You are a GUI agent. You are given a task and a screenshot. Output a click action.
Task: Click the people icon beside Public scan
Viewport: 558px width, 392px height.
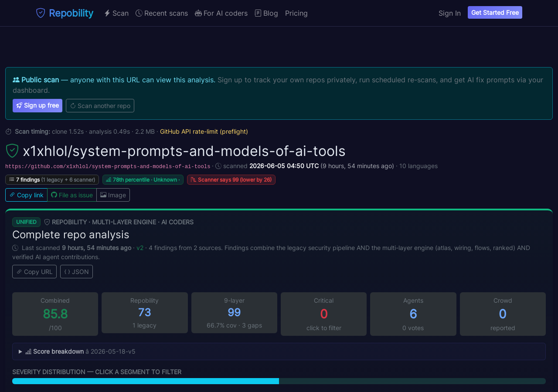click(16, 80)
